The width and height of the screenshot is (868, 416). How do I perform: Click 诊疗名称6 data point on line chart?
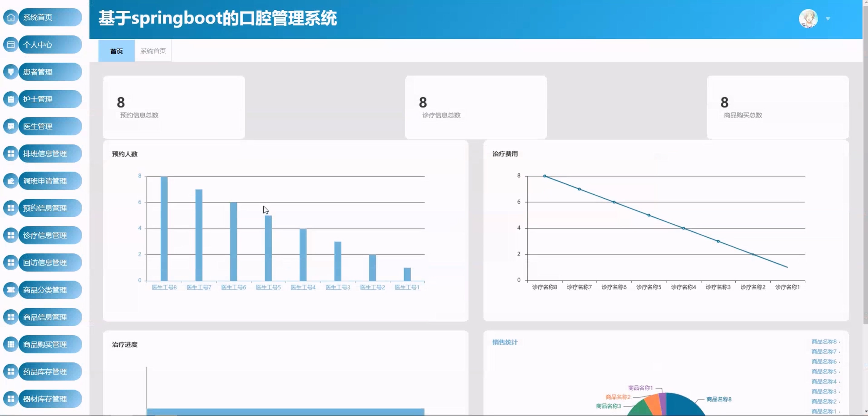pos(614,202)
